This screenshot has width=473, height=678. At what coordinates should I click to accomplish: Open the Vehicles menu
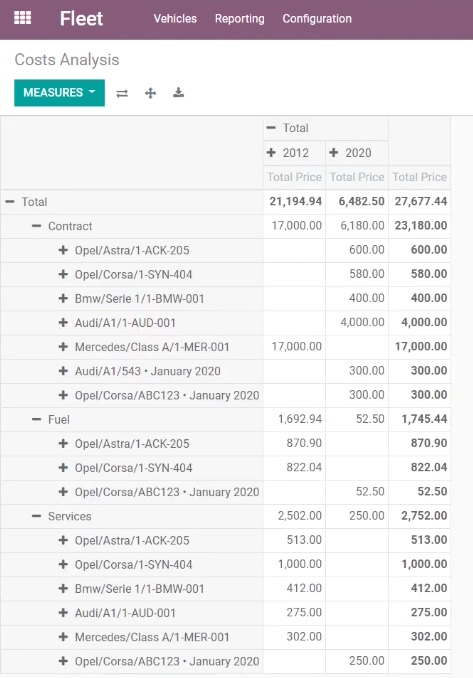click(x=175, y=19)
